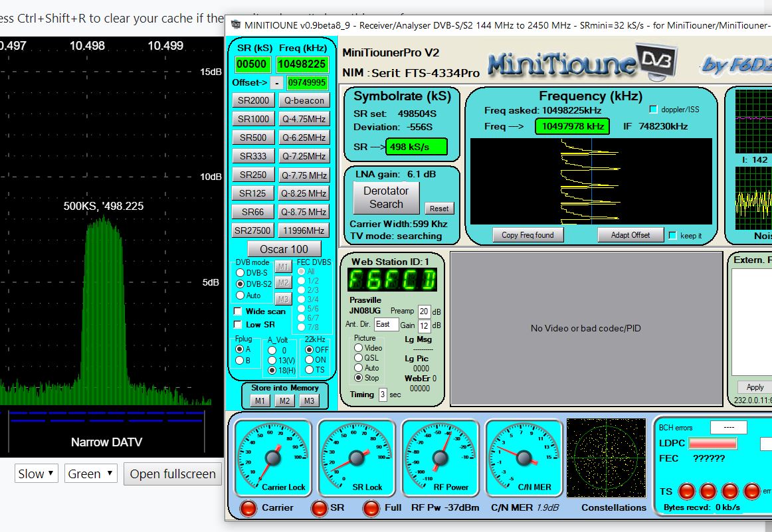
Task: Click the Reset button beside Derotator Search
Action: click(439, 209)
